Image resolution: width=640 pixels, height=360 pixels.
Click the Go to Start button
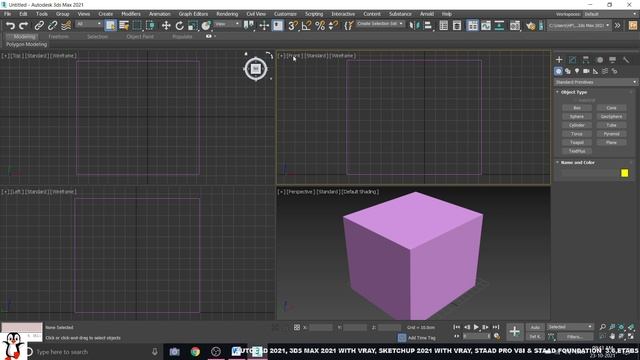tap(456, 327)
